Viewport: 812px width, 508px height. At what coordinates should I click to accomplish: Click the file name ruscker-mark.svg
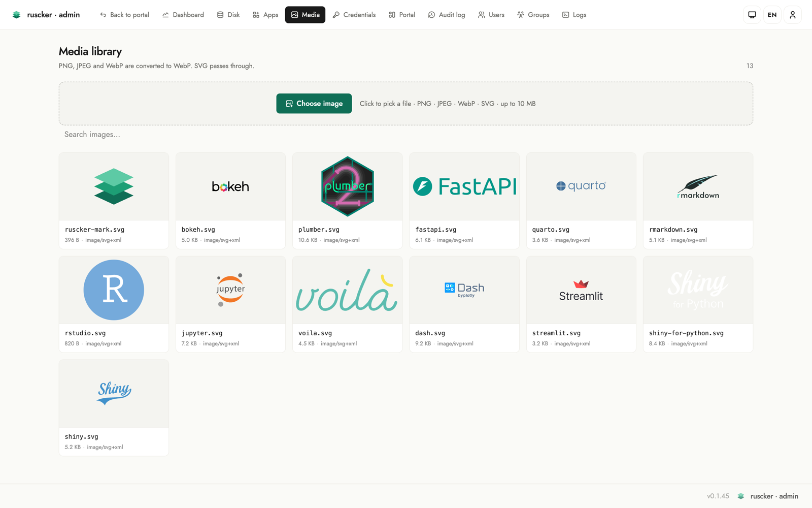click(94, 230)
